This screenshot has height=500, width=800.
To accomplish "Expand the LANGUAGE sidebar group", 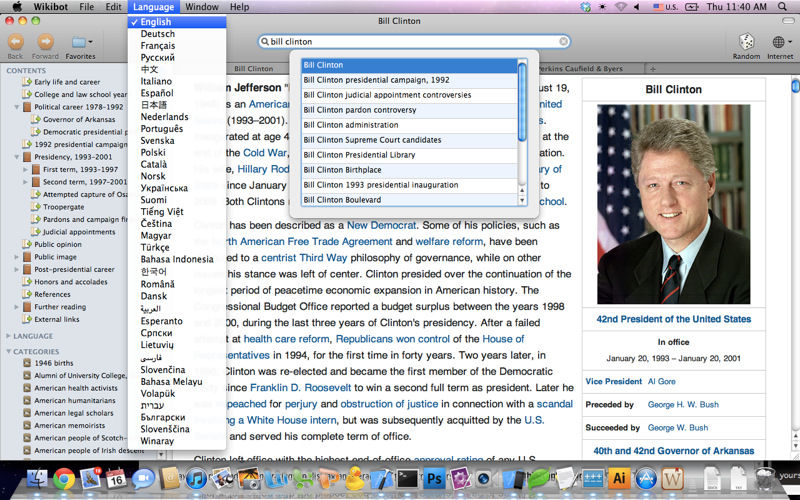I will click(x=8, y=336).
